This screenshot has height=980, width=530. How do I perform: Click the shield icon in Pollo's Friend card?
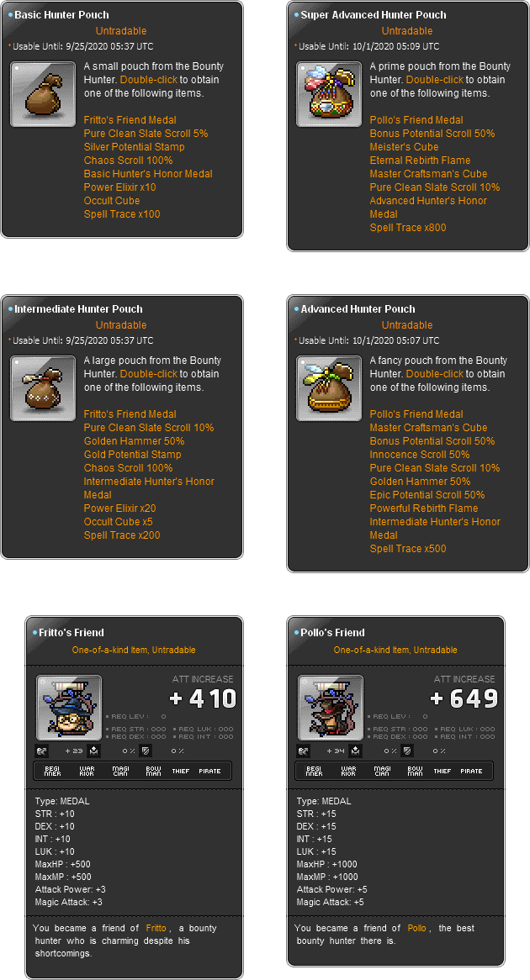[406, 751]
